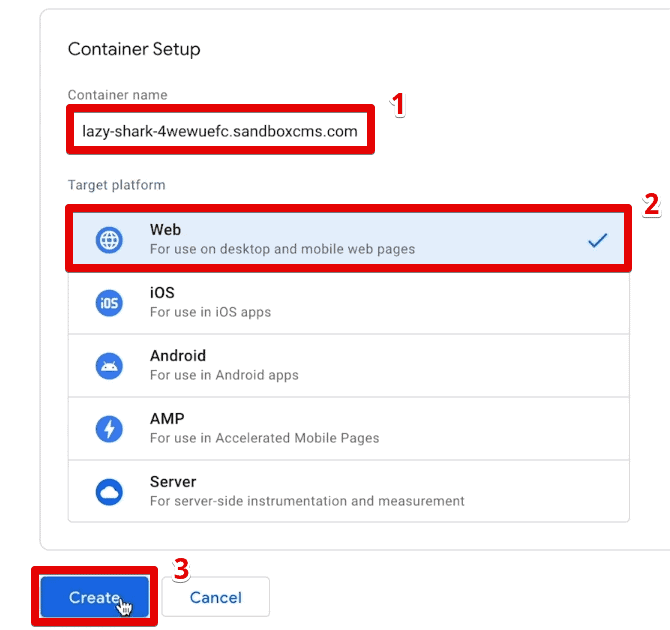Focus the Container name input field
The height and width of the screenshot is (630, 670).
point(220,131)
